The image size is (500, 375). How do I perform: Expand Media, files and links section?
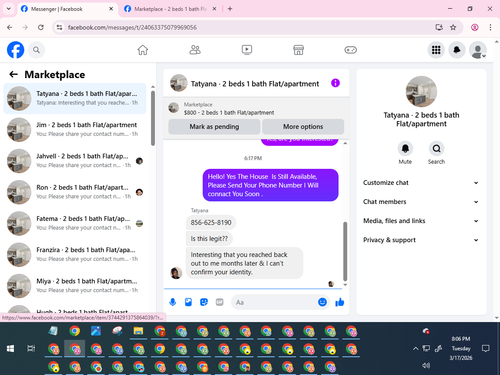pyautogui.click(x=421, y=221)
